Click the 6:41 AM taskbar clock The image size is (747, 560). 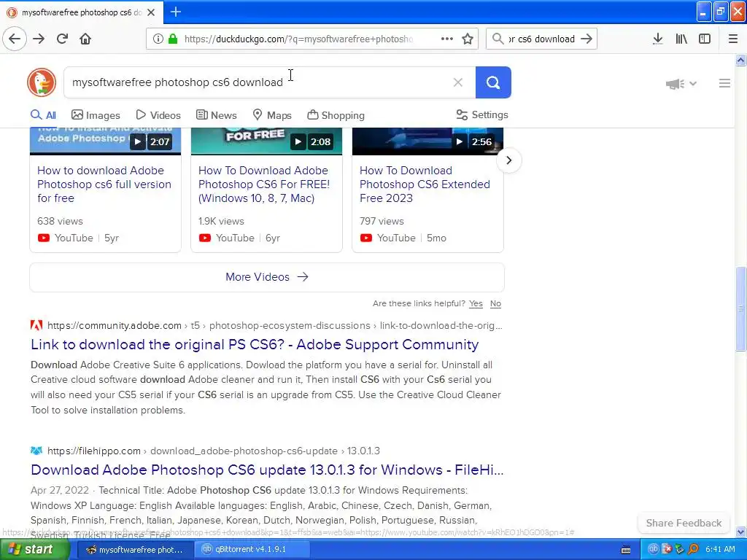[x=720, y=549]
